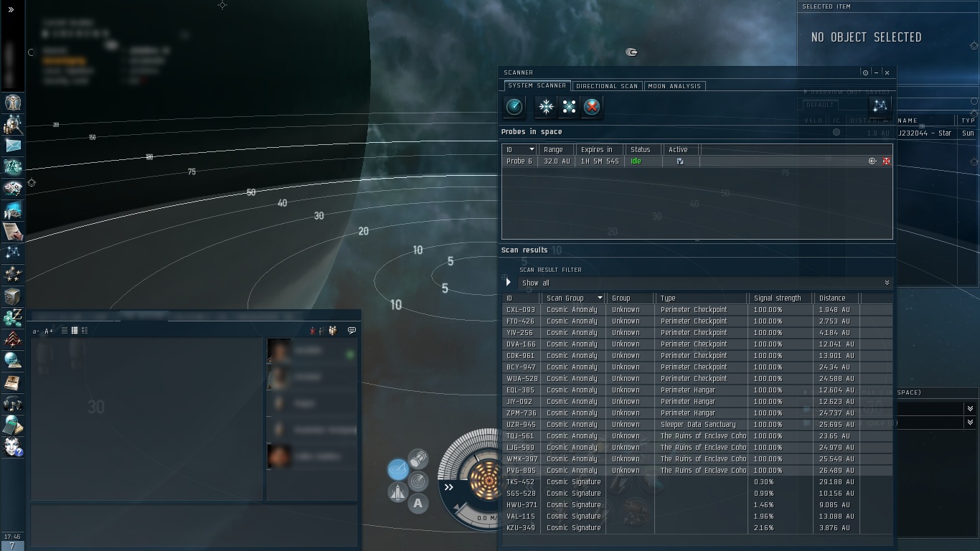
Task: Recover Probe 6 using its row arrow icon
Action: point(872,161)
